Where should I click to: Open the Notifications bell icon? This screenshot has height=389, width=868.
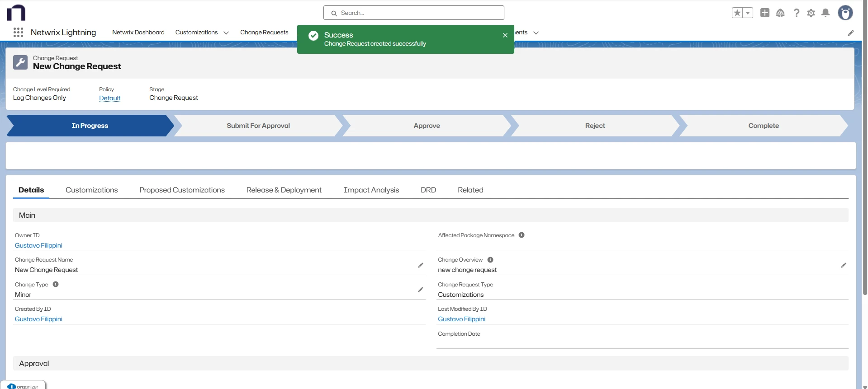click(x=825, y=13)
